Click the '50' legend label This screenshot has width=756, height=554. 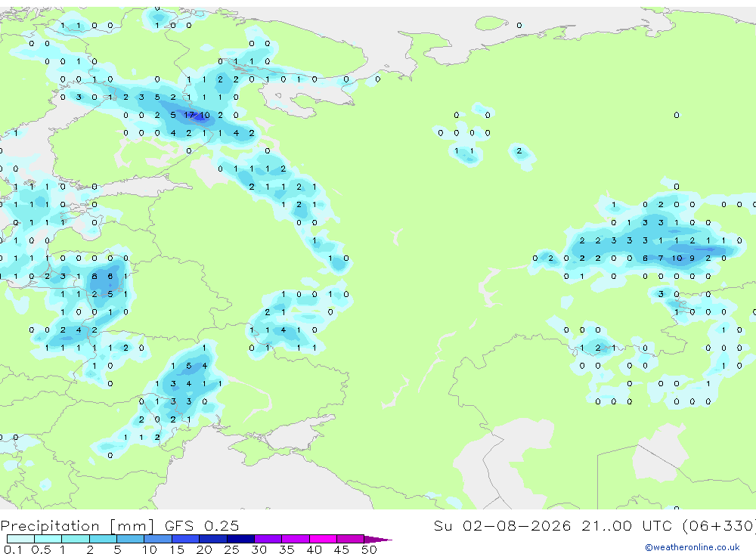369,549
